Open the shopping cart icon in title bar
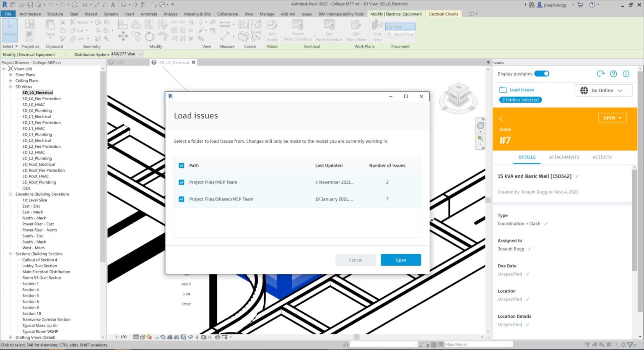The image size is (644, 350). click(580, 5)
